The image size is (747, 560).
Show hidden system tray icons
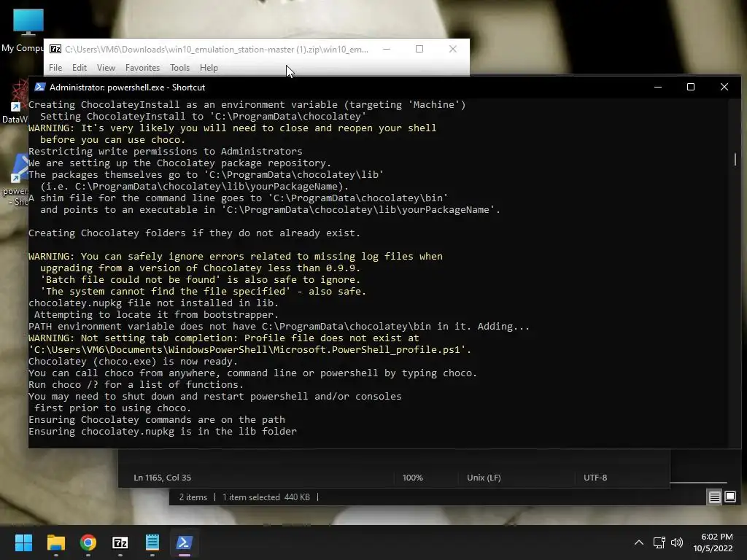tap(639, 542)
